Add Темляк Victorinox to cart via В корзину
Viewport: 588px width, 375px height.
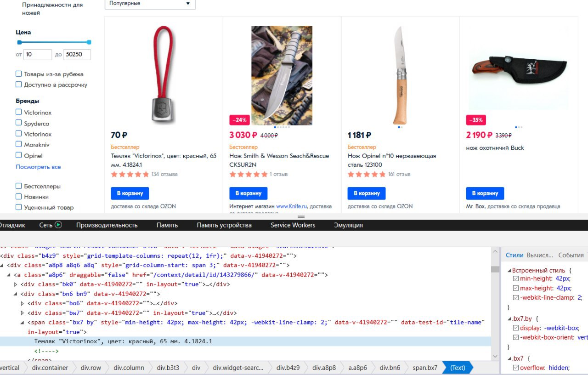(x=130, y=193)
